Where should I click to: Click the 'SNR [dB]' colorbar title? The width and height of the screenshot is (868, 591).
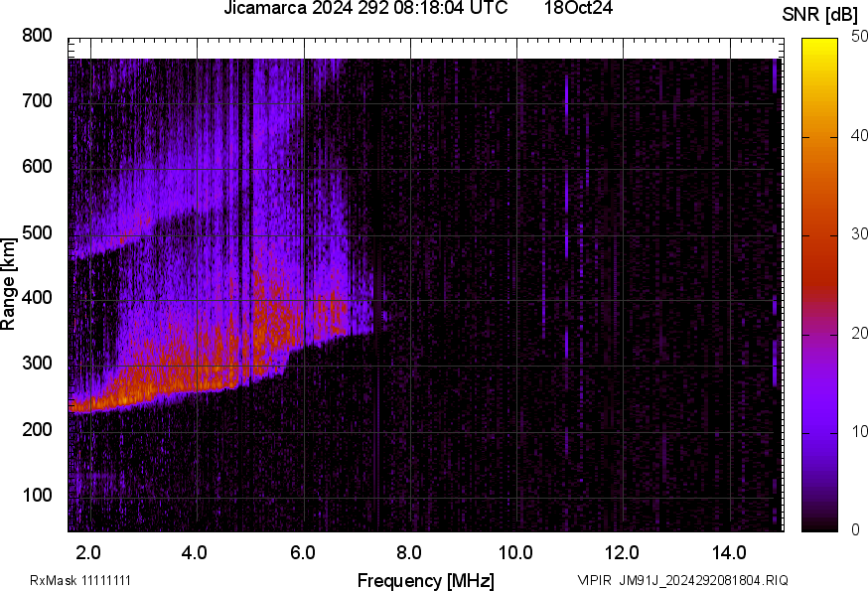(819, 14)
